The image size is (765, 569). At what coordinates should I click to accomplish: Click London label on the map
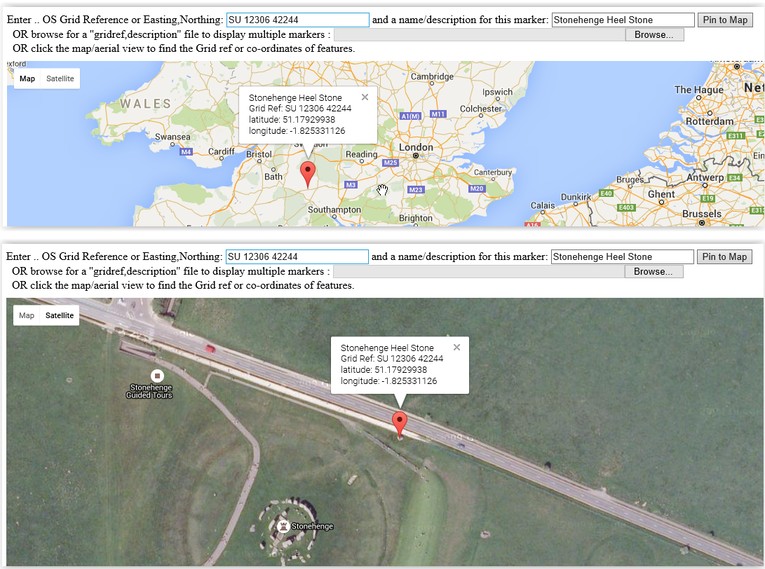point(416,147)
